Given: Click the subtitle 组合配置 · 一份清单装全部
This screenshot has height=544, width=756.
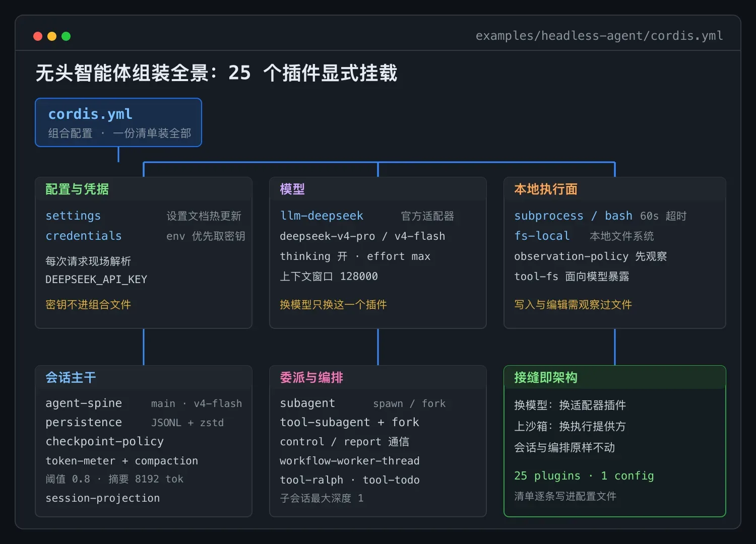Looking at the screenshot, I should click(x=119, y=133).
